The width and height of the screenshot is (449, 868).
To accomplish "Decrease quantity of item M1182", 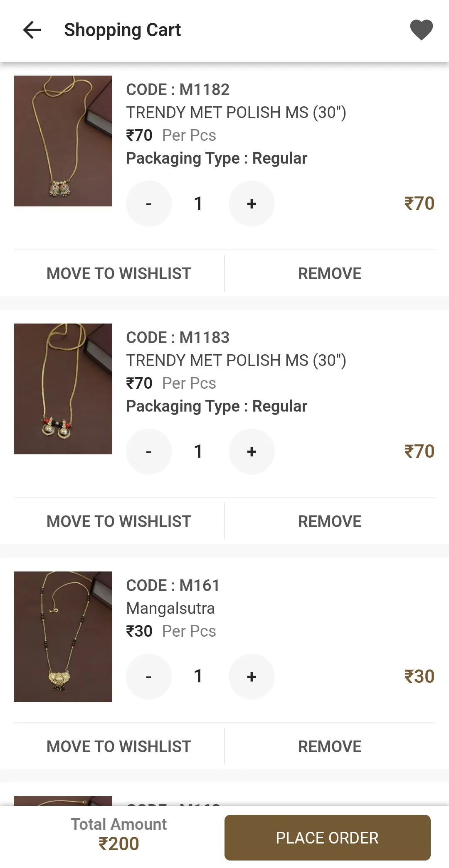I will point(149,204).
